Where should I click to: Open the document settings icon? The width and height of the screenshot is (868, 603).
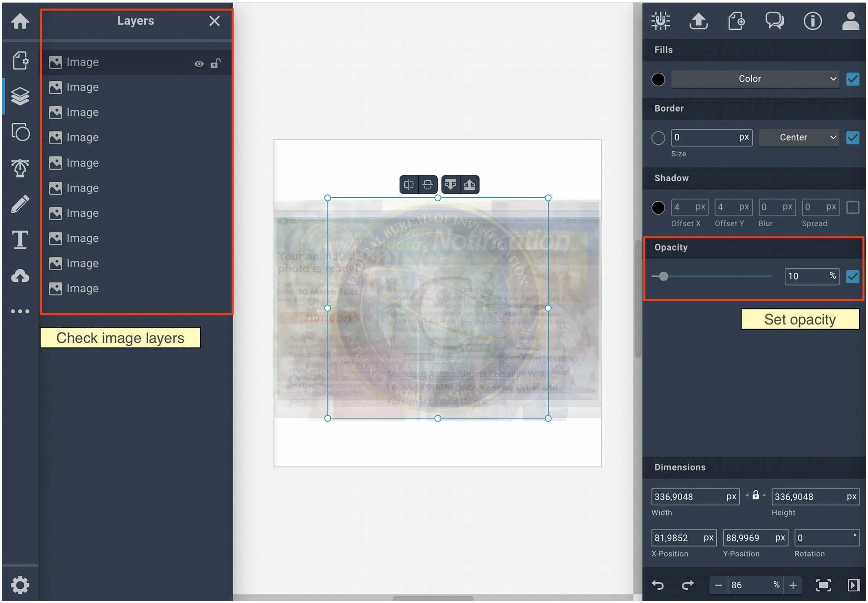click(20, 60)
